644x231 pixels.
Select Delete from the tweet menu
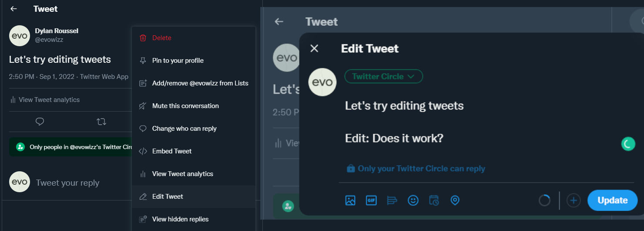click(161, 38)
